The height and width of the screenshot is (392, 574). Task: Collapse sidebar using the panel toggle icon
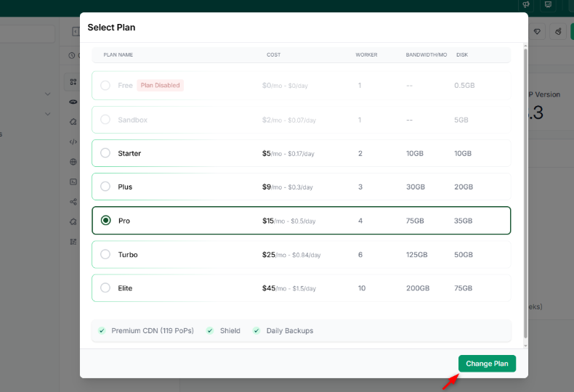[x=76, y=32]
